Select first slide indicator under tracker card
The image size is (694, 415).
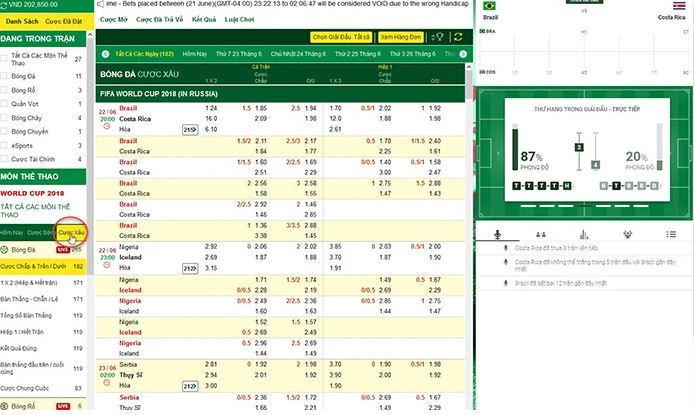pos(528,206)
